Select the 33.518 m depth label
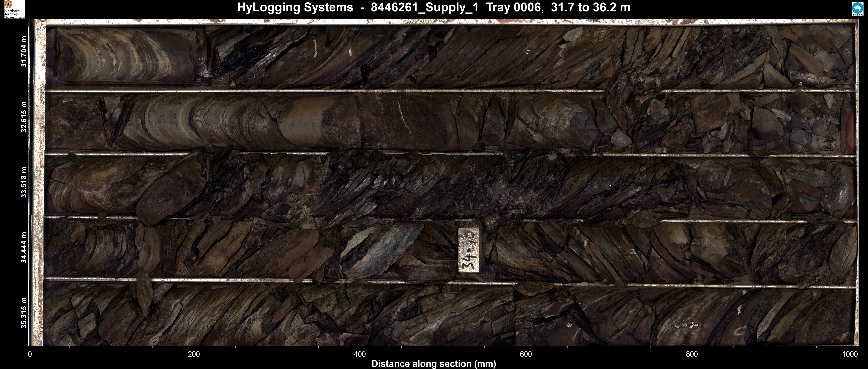 (x=24, y=182)
